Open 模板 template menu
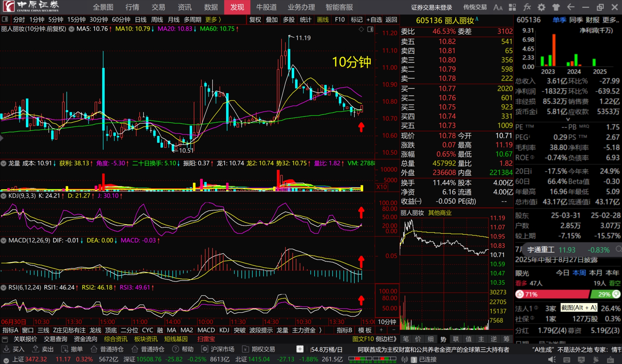 pyautogui.click(x=365, y=330)
